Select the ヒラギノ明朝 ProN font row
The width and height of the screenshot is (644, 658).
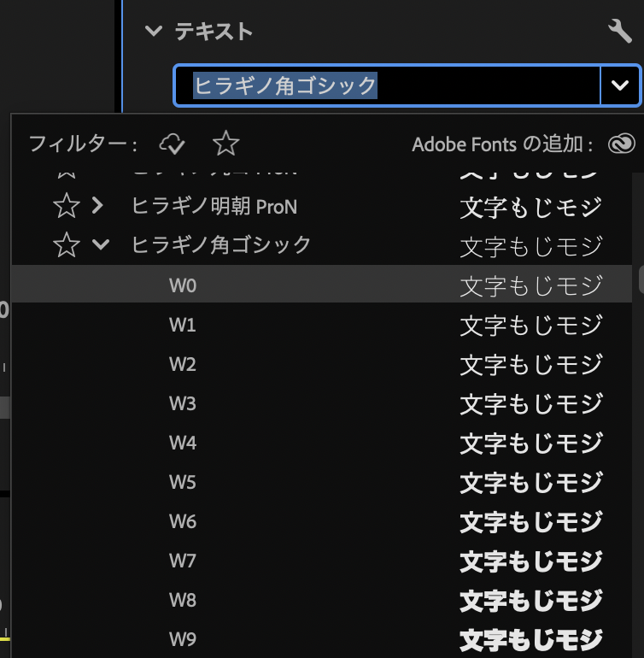pyautogui.click(x=321, y=206)
